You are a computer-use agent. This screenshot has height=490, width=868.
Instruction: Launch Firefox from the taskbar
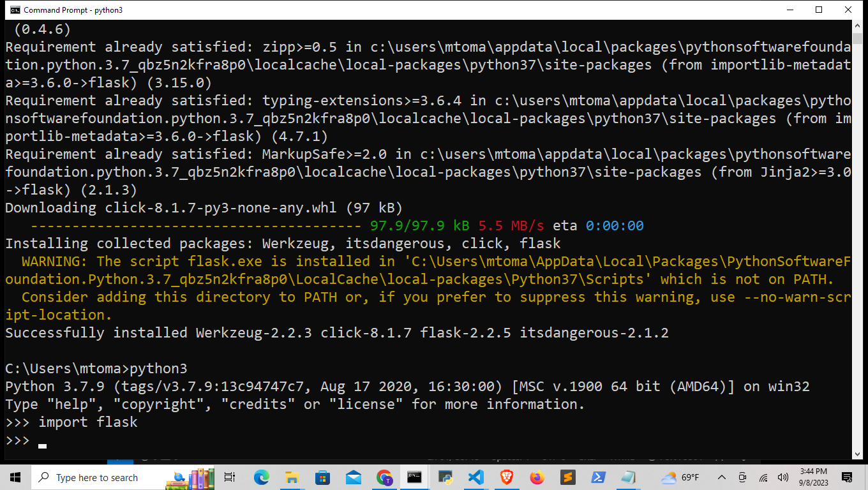coord(537,477)
